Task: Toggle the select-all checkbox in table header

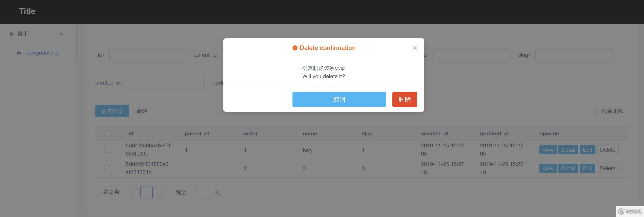Action: tap(107, 134)
